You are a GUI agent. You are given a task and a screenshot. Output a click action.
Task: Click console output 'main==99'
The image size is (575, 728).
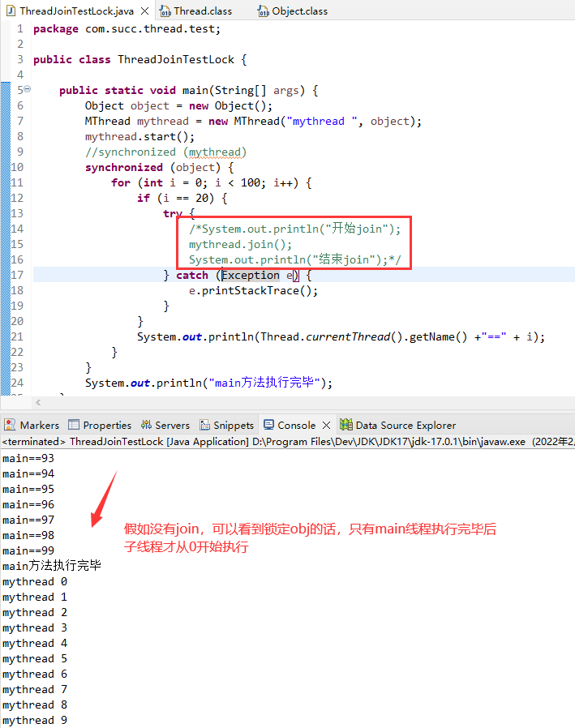(x=28, y=550)
